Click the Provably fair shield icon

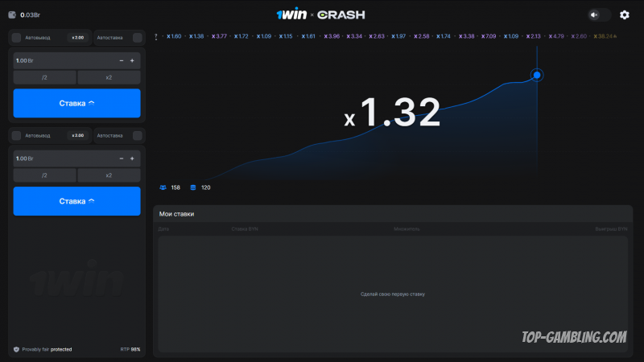[16, 350]
